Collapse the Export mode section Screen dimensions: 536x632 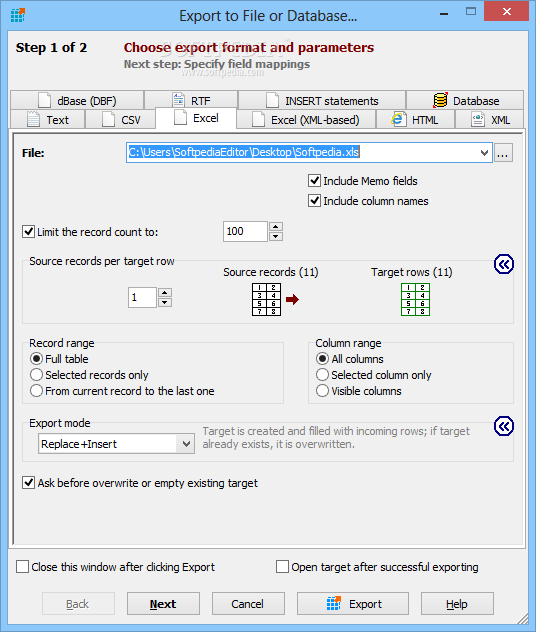pos(503,426)
